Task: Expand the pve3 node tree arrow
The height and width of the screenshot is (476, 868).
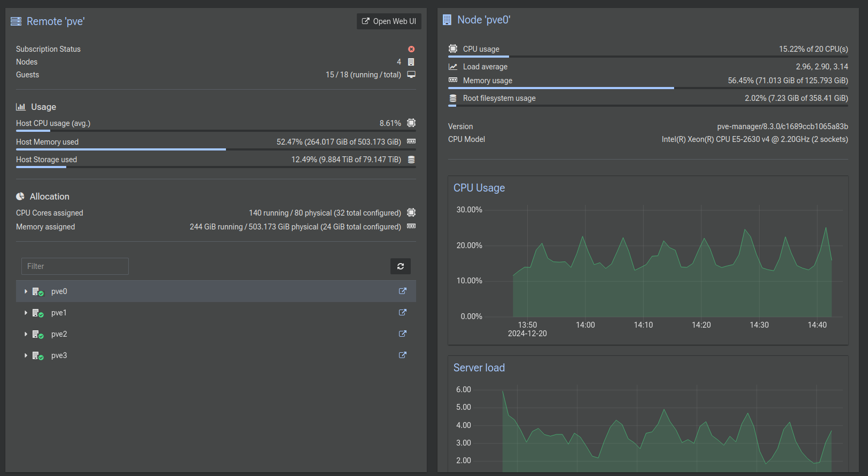Action: [26, 355]
